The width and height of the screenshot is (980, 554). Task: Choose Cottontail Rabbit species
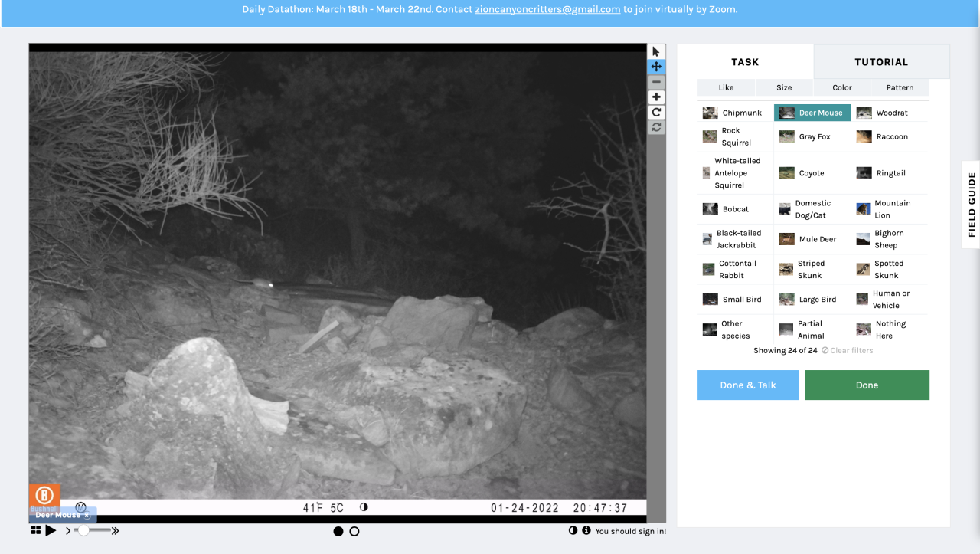tap(735, 269)
